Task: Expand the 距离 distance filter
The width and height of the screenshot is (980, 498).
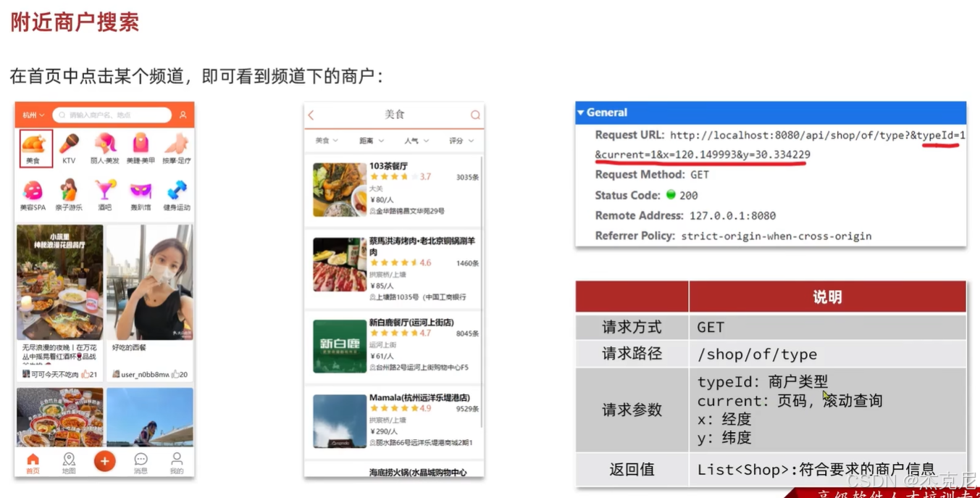Action: [x=372, y=141]
